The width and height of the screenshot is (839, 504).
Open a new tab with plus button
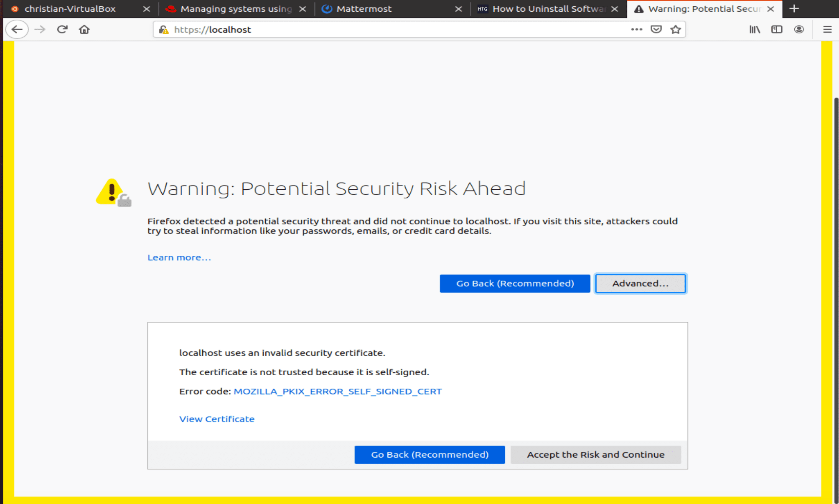[794, 9]
